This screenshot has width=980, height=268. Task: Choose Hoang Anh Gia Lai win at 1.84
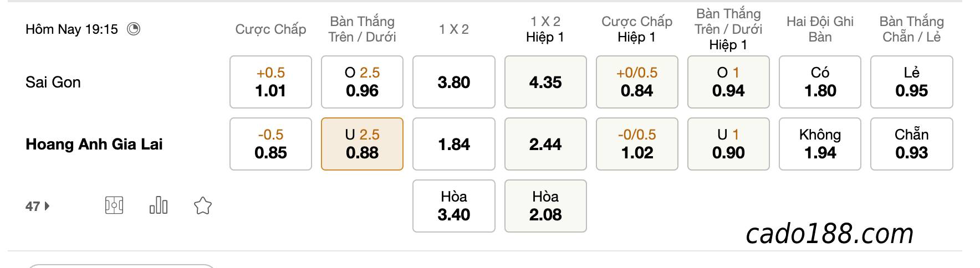click(454, 144)
